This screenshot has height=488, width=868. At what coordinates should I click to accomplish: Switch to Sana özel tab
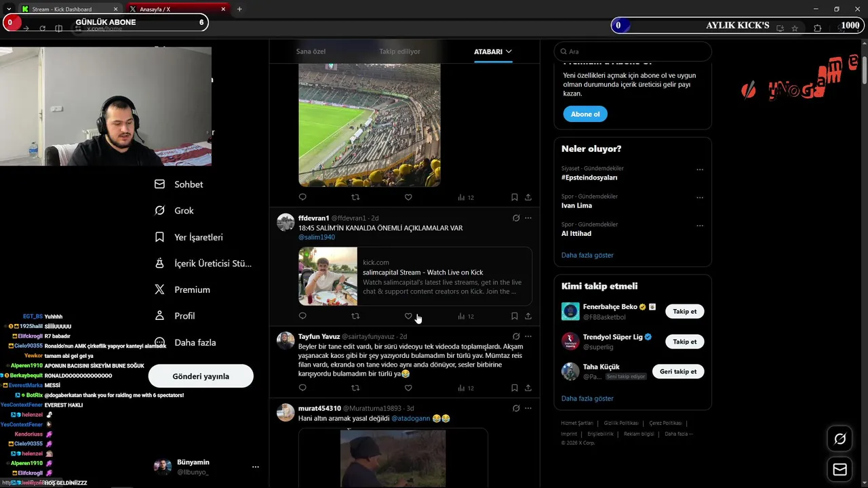coord(311,52)
